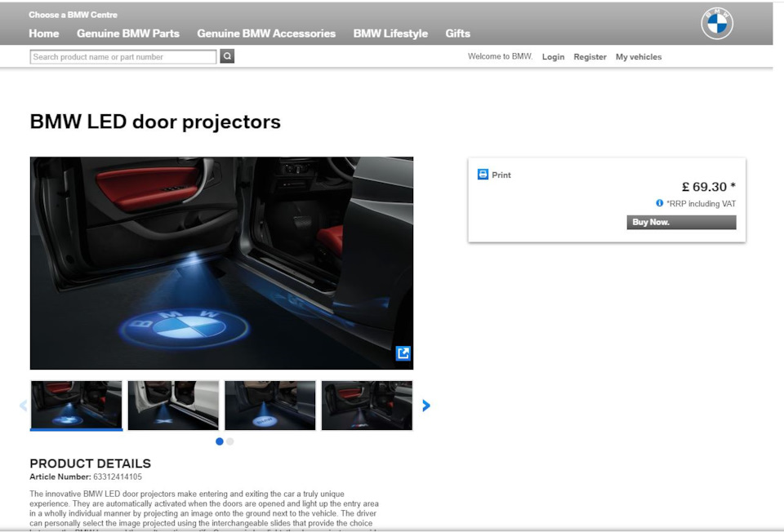Image resolution: width=784 pixels, height=532 pixels.
Task: Click the Buy Now button
Action: (x=681, y=222)
